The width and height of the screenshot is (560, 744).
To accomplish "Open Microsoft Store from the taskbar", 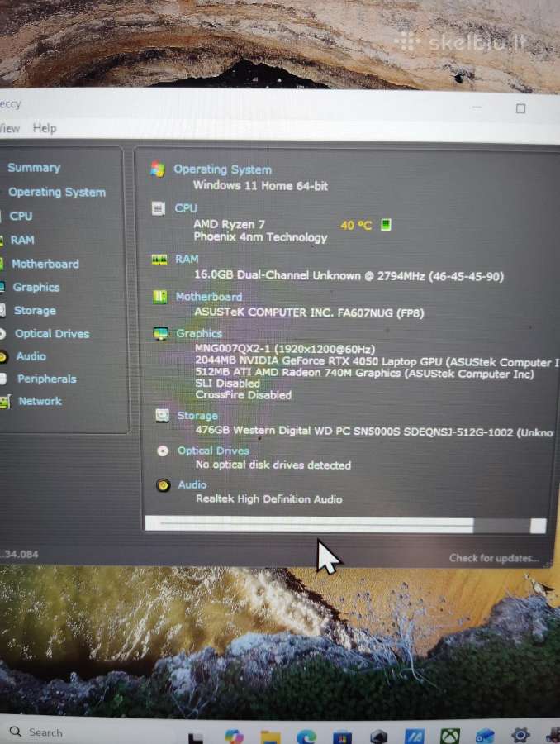I will coord(342,737).
